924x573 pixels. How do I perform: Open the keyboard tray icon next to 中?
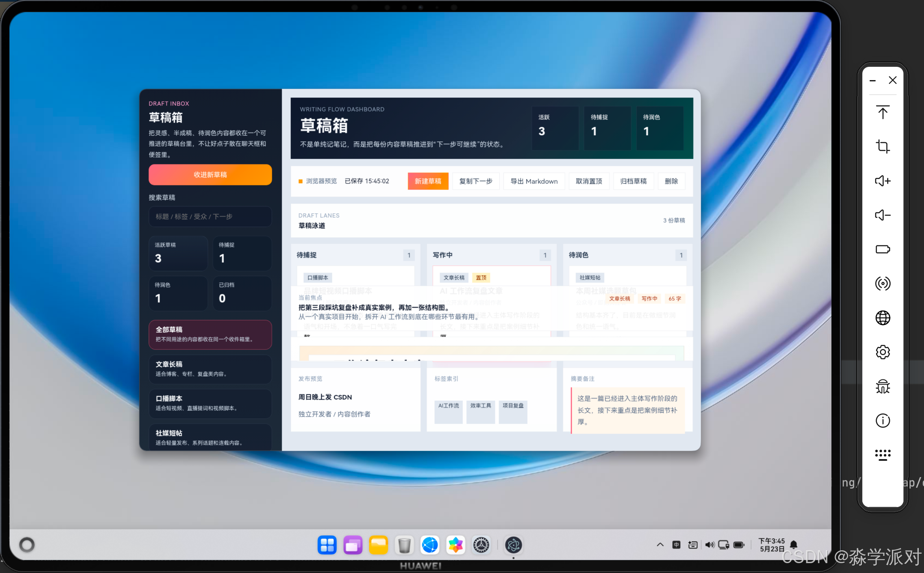click(693, 545)
